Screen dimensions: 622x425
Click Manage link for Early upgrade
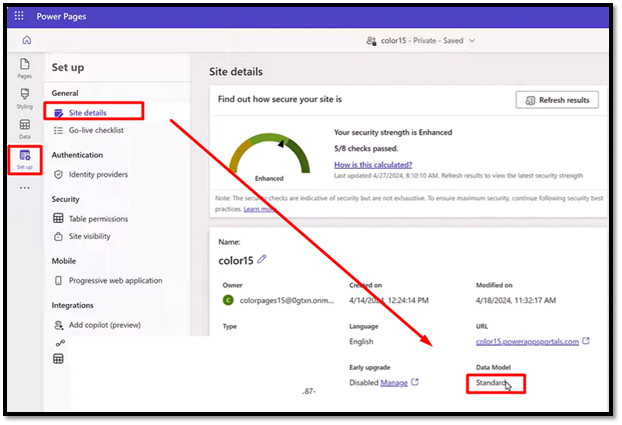tap(394, 382)
